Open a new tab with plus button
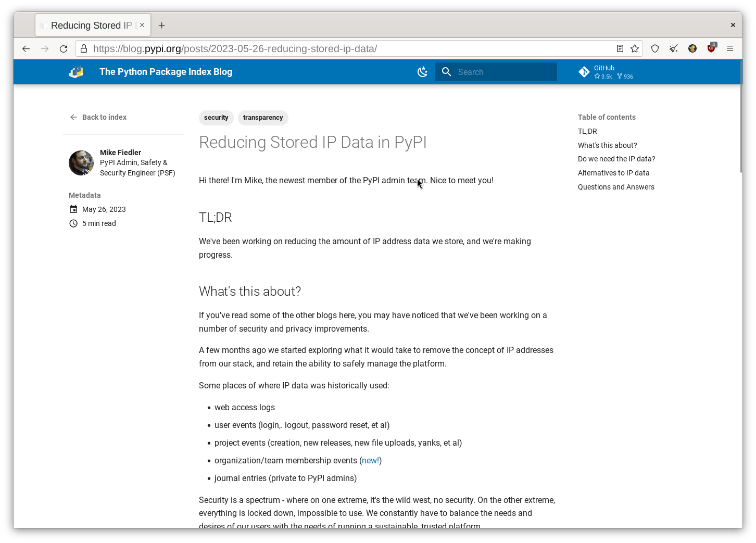 click(x=162, y=25)
